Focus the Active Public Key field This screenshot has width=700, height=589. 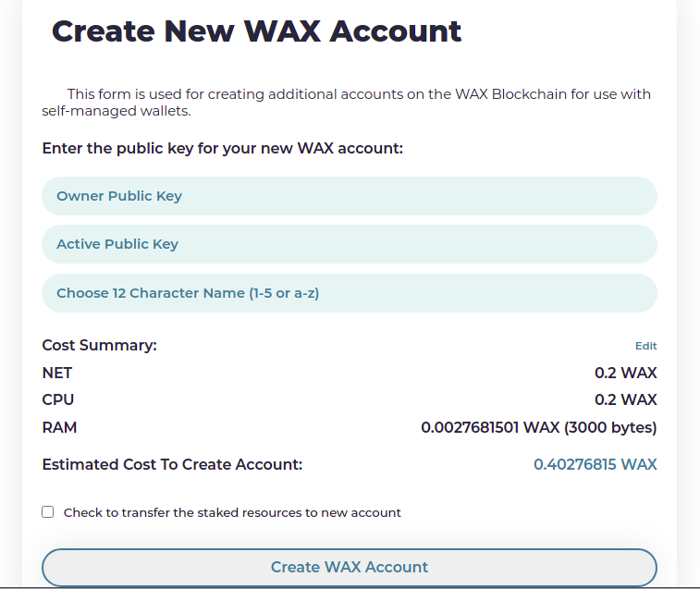click(350, 244)
